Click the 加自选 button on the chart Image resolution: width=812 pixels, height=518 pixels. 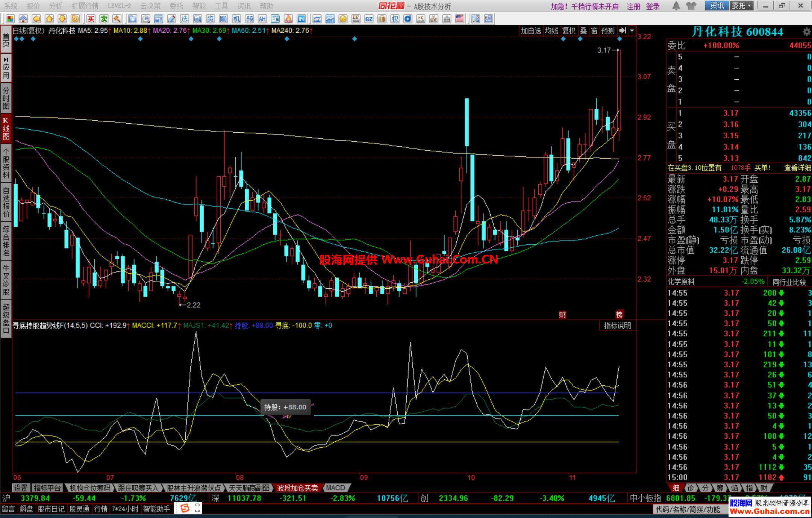coord(531,31)
